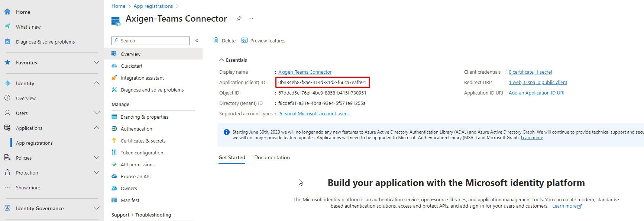Screen dimensions: 644x221
Task: Open Integration assistant rocket item
Action: 142,78
